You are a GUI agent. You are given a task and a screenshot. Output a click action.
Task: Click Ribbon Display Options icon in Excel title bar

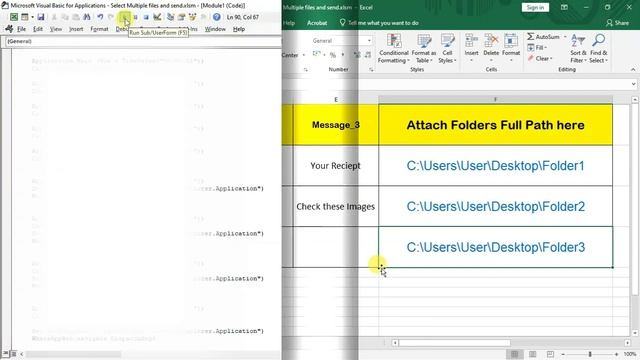point(564,7)
